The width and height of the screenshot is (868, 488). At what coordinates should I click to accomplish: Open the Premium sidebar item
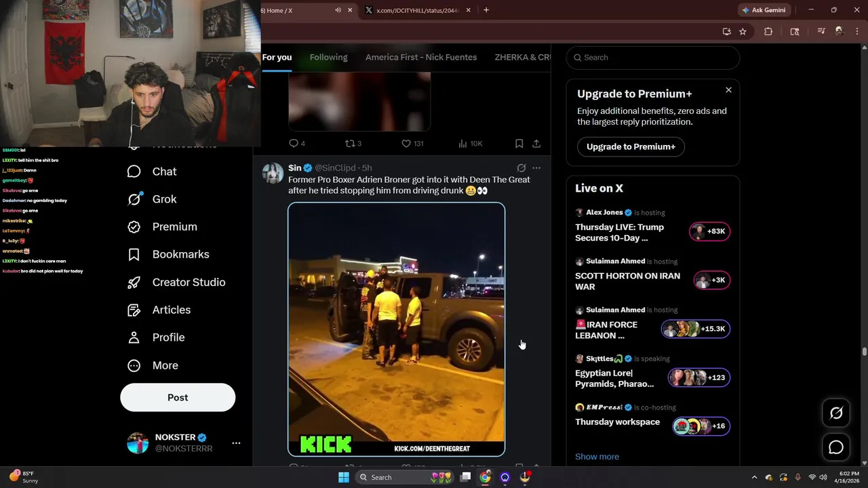tap(162, 227)
